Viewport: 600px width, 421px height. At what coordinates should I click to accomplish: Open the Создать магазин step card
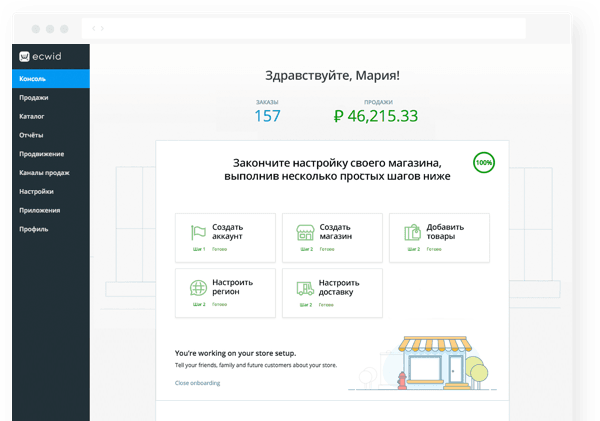click(x=332, y=238)
